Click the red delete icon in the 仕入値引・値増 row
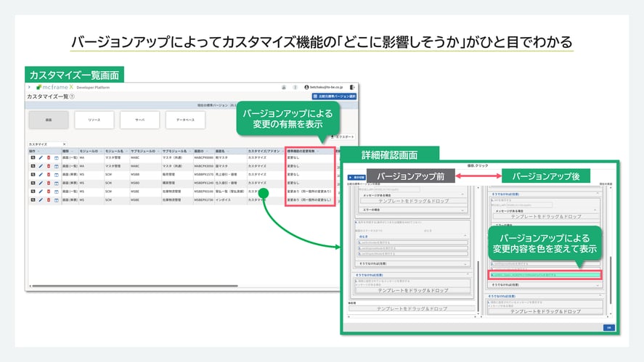Viewport: 644px width, 362px height. (49, 183)
